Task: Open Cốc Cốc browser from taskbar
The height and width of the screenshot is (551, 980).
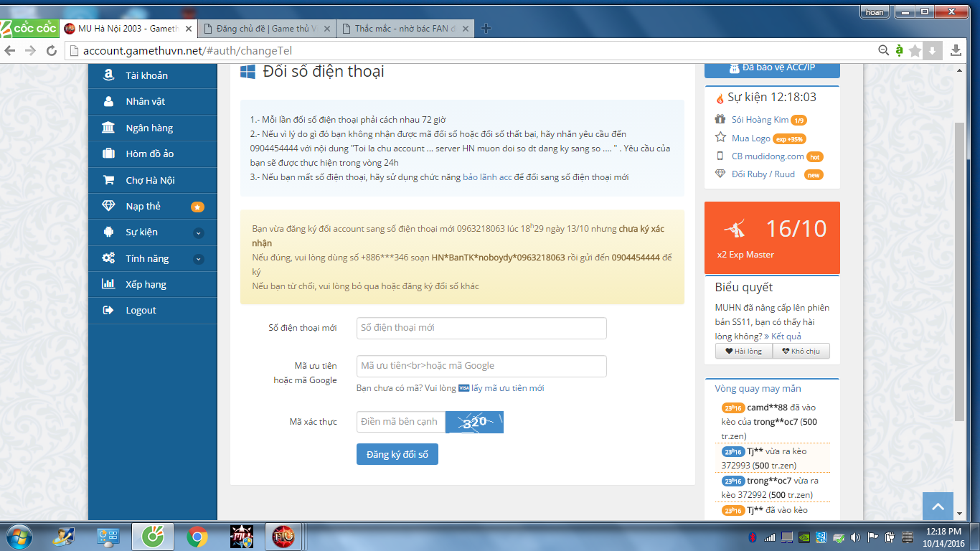Action: tap(153, 537)
